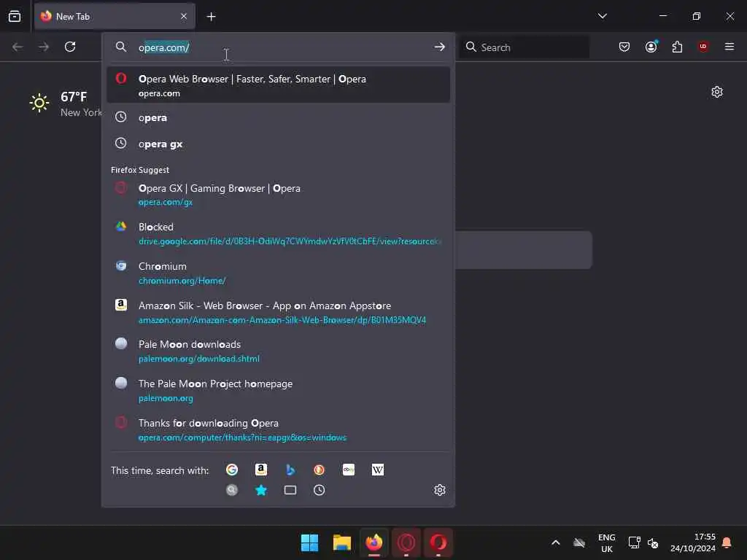Close the New Tab tab
The width and height of the screenshot is (747, 560).
coord(184,16)
